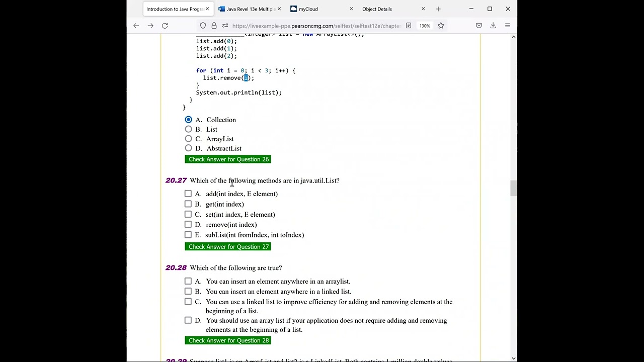Open a new browser tab

[438, 9]
